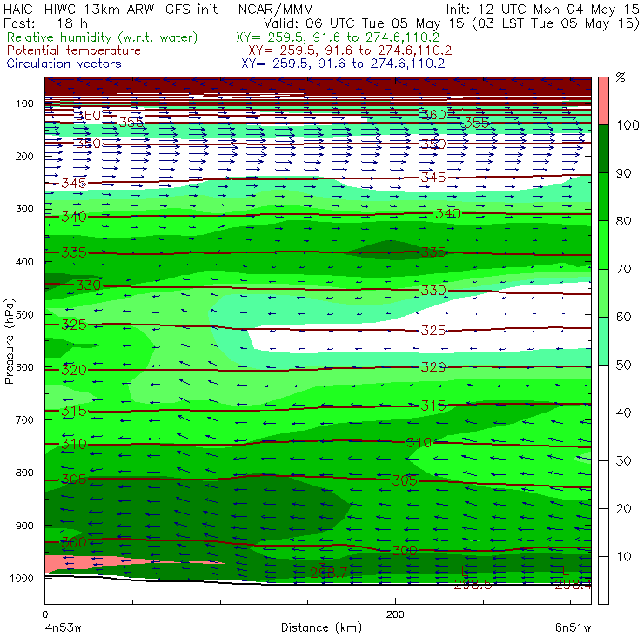
Task: Pick the white 40–50% colorbar segment
Action: [x=603, y=388]
